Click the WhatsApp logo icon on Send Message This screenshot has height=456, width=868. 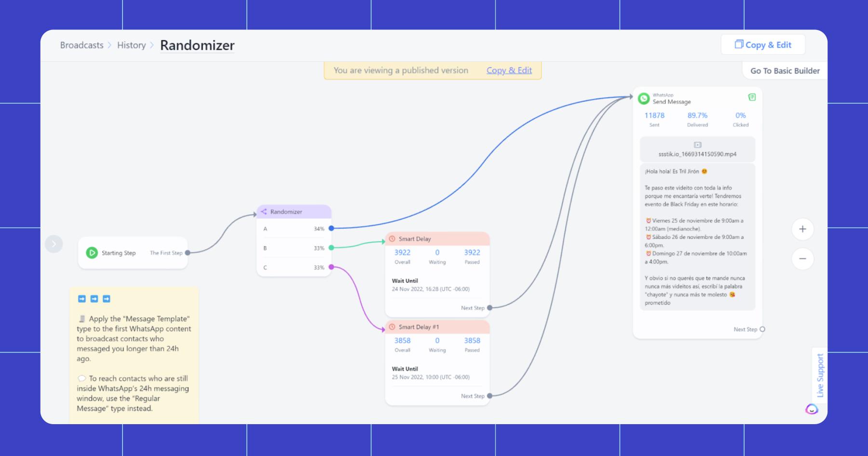coord(644,98)
